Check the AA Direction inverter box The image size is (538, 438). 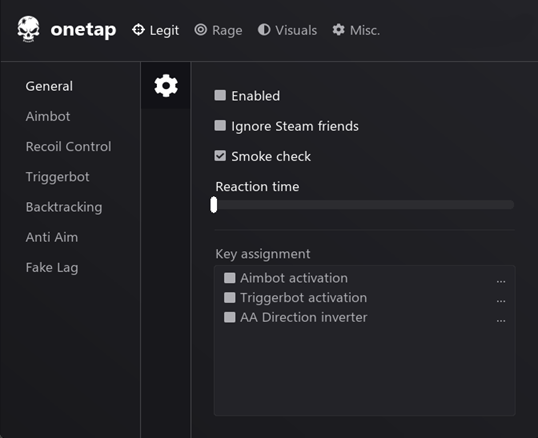pyautogui.click(x=230, y=317)
